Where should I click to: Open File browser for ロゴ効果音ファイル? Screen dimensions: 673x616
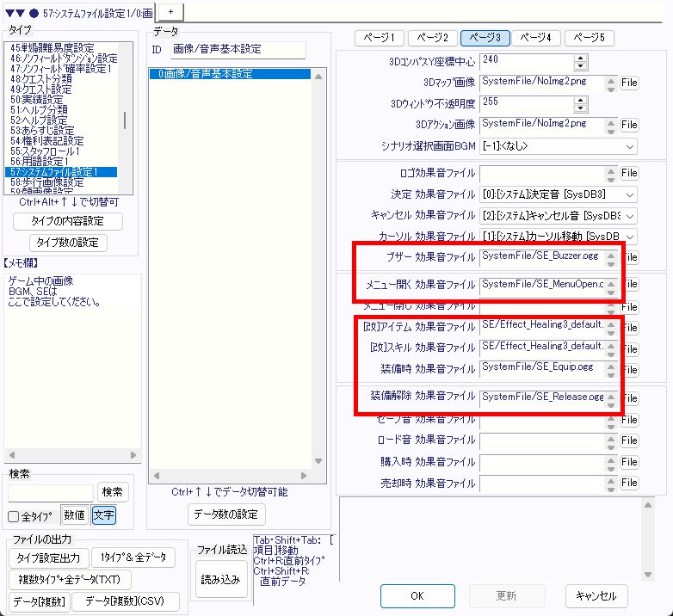(630, 174)
